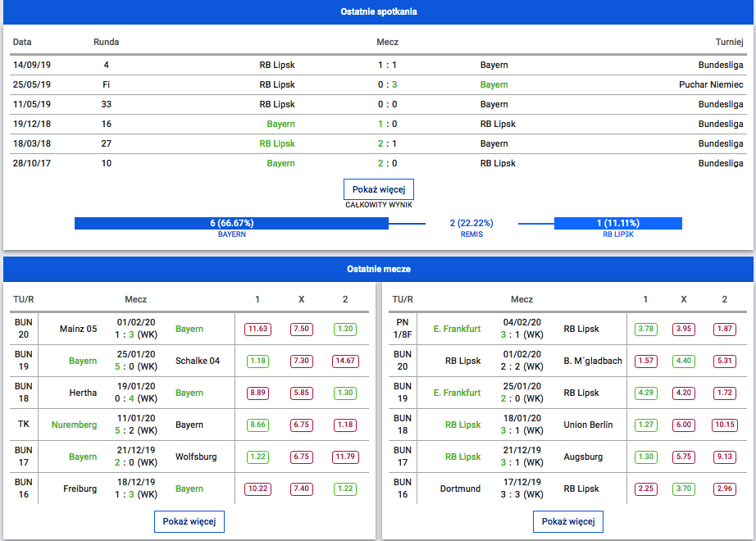
Task: Pick the 10.15 odds for Union Berlin
Action: [x=724, y=425]
